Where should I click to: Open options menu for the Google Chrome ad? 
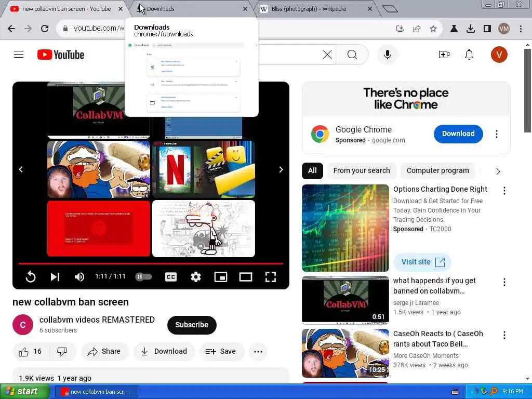click(x=497, y=134)
